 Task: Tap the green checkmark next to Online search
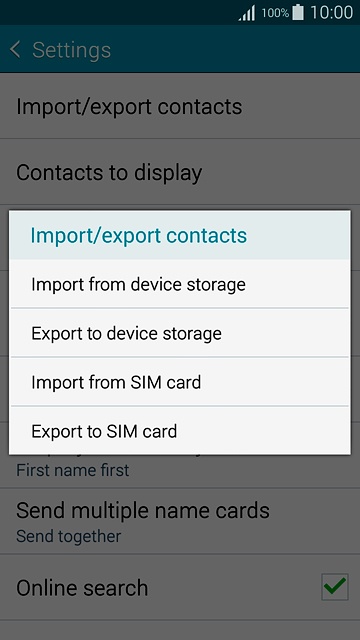[x=335, y=587]
